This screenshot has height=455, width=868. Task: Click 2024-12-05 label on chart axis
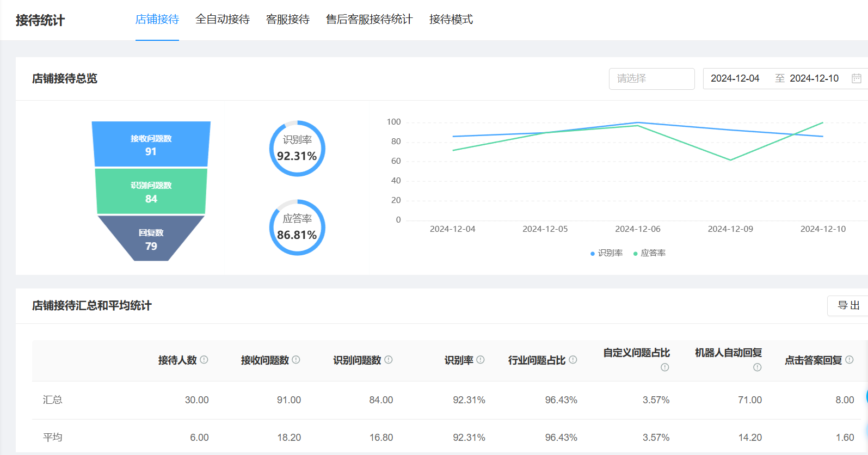pos(545,229)
